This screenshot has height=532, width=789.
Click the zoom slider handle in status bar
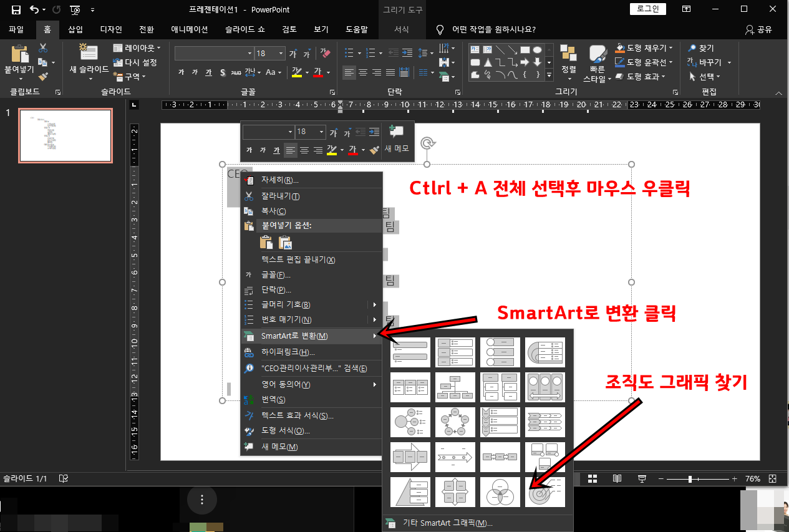(690, 479)
